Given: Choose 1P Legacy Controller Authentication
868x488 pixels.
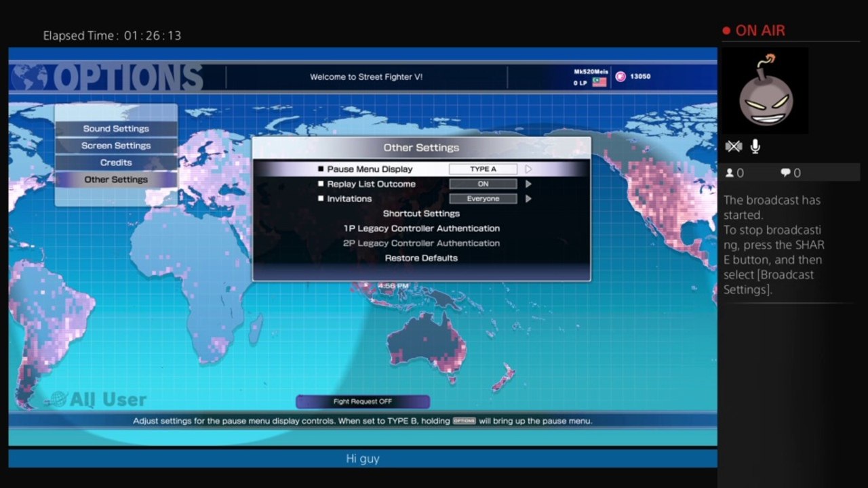Looking at the screenshot, I should 421,229.
